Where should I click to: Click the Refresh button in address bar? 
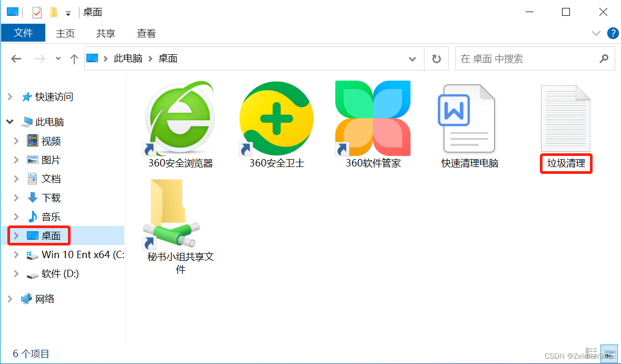coord(437,59)
